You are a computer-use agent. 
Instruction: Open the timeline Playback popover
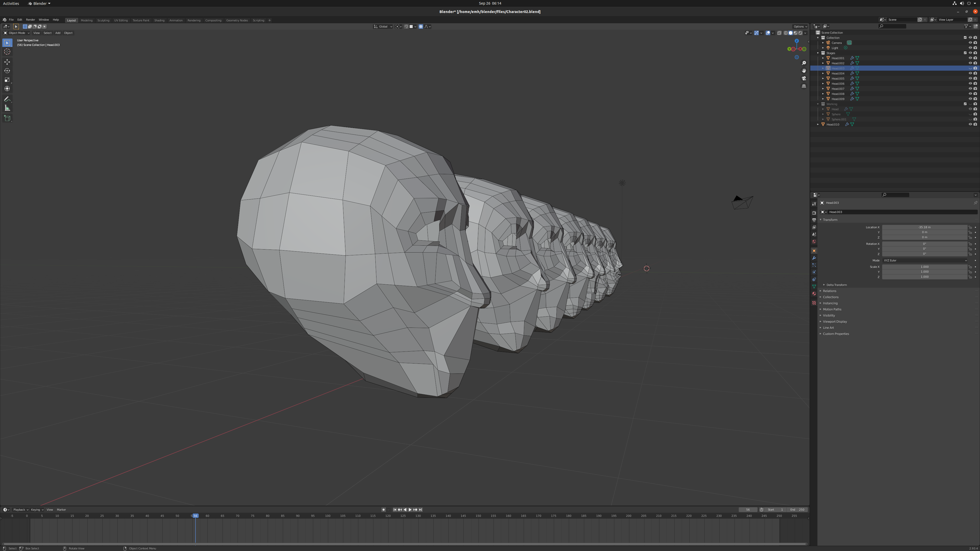20,510
